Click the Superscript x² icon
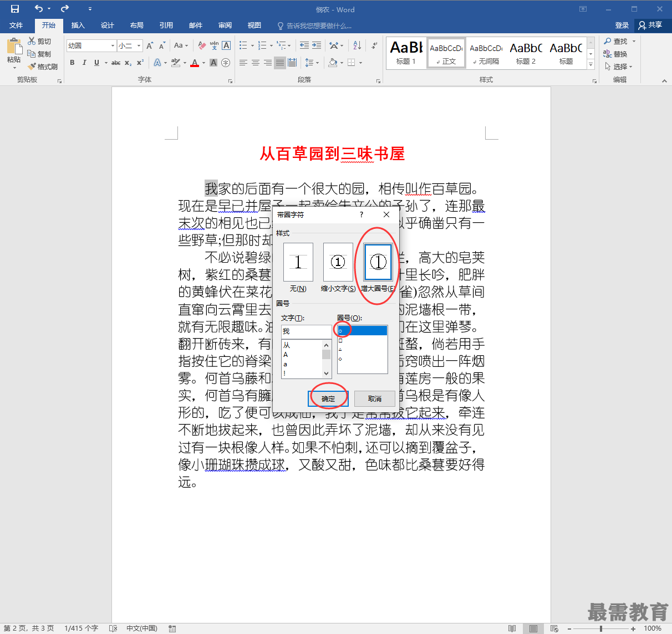 coord(140,63)
